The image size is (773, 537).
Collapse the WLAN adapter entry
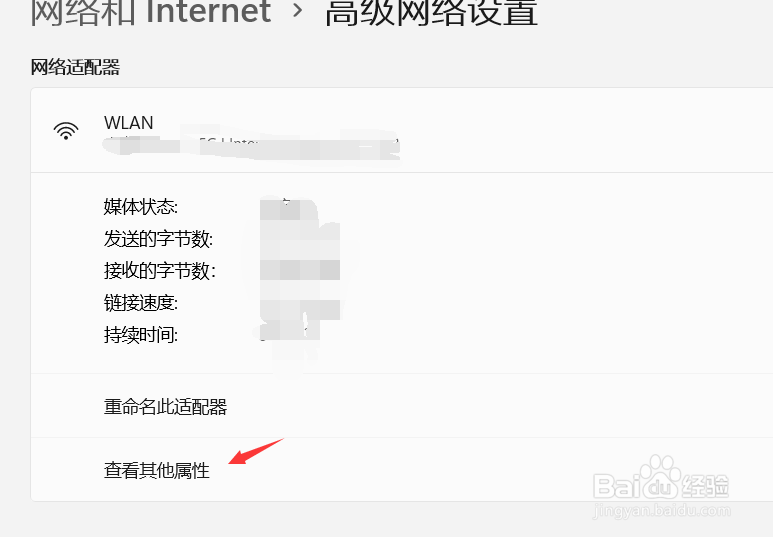(x=402, y=131)
